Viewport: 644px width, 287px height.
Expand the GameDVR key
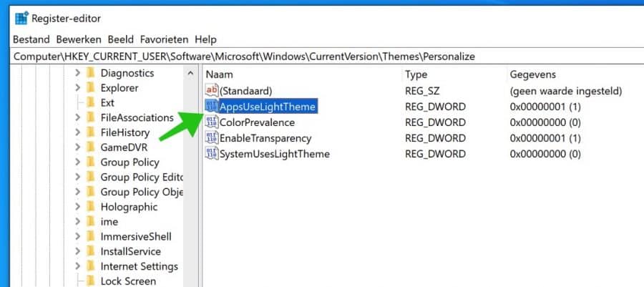pyautogui.click(x=77, y=147)
